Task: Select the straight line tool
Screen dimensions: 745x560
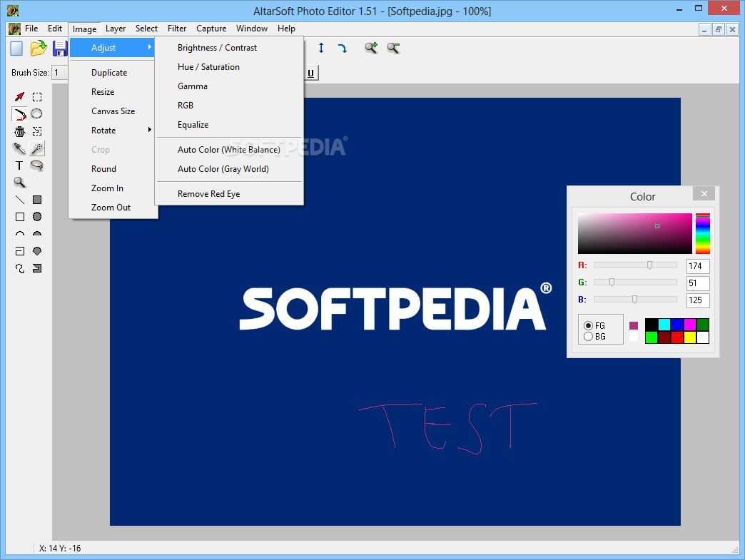Action: [x=19, y=200]
